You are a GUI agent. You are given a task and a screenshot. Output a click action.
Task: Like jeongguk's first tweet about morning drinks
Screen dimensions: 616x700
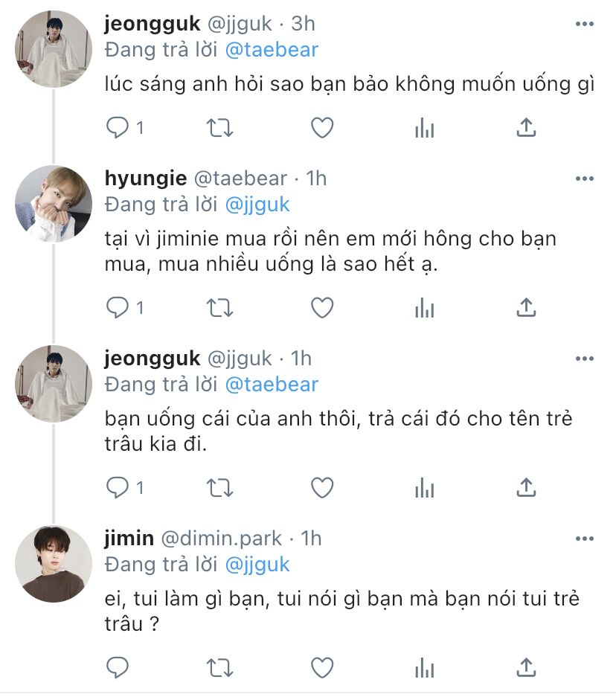point(322,128)
